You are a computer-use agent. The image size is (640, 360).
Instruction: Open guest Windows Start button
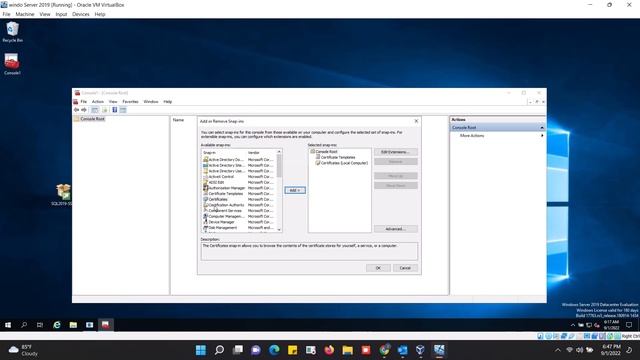(x=8, y=325)
